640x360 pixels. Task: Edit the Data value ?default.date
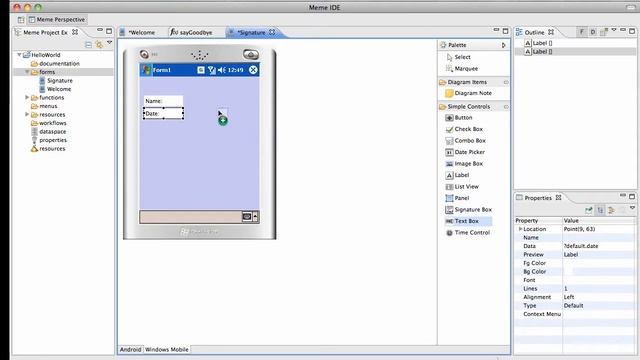click(599, 246)
